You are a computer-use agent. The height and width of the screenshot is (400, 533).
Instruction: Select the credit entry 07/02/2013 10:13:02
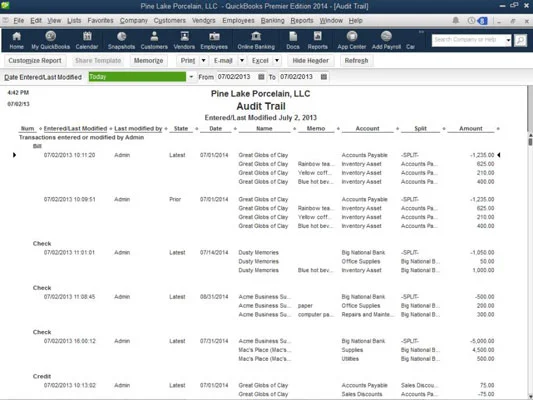point(69,385)
